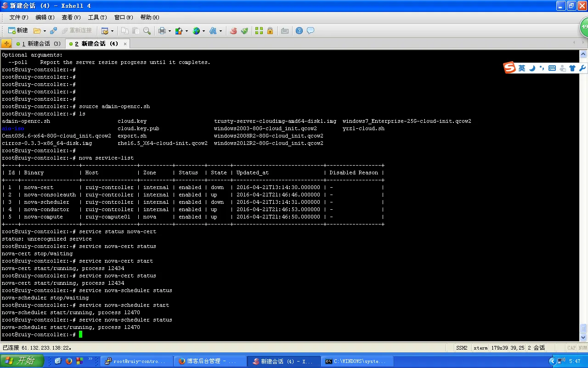Screen dimensions: 588x368
Task: Click terminal scrollbar up arrow
Action: pyautogui.click(x=583, y=53)
